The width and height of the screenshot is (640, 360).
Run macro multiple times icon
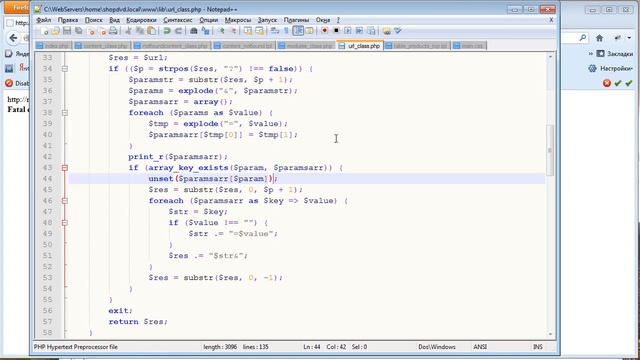(359, 31)
